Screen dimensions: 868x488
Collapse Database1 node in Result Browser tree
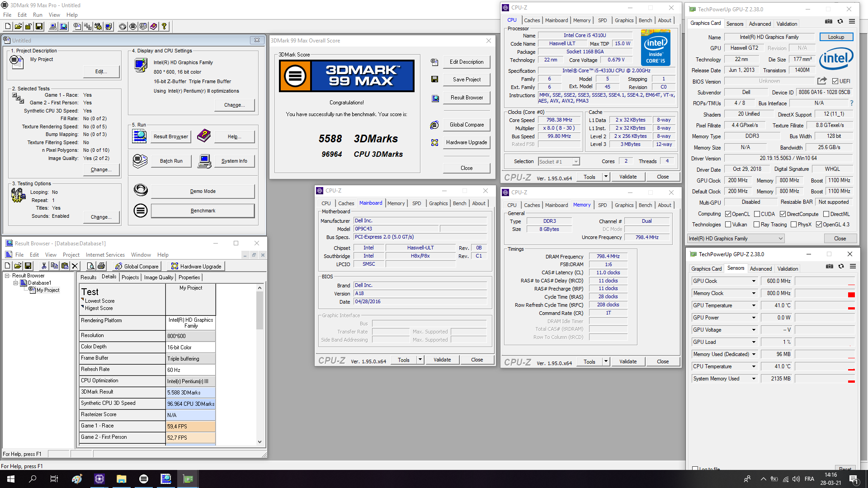point(15,283)
